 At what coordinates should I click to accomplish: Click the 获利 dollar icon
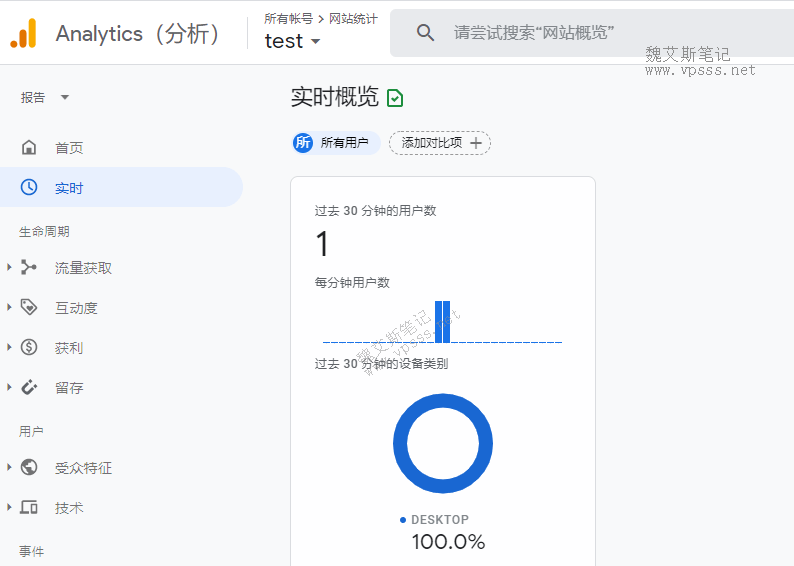(x=29, y=348)
